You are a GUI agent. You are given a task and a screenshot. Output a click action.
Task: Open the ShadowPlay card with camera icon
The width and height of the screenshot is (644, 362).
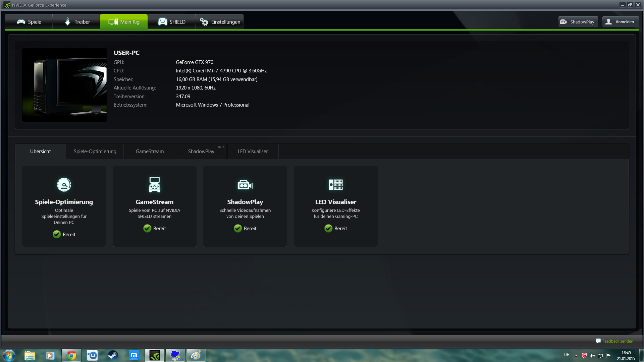(245, 206)
